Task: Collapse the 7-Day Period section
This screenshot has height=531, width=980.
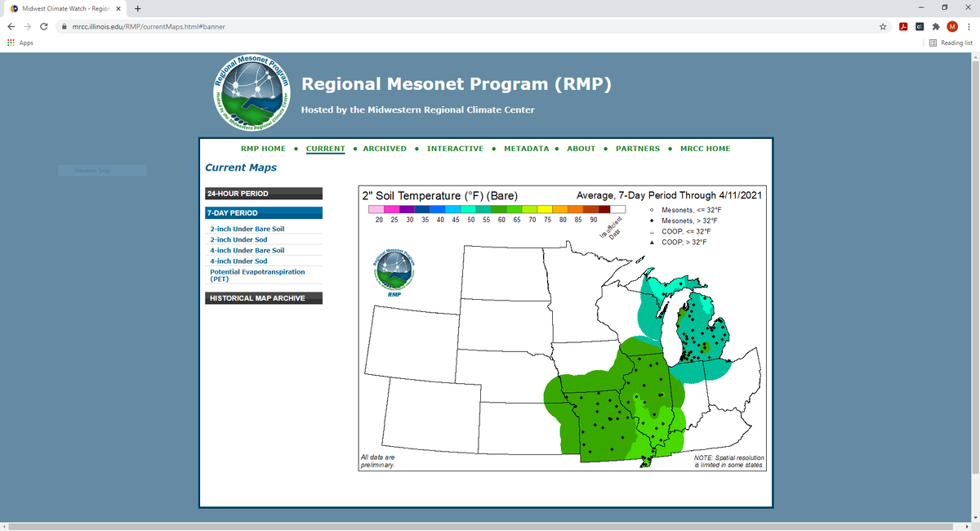Action: 264,213
